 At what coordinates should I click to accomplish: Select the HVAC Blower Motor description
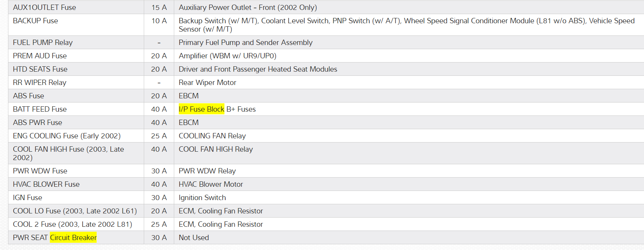tap(211, 184)
